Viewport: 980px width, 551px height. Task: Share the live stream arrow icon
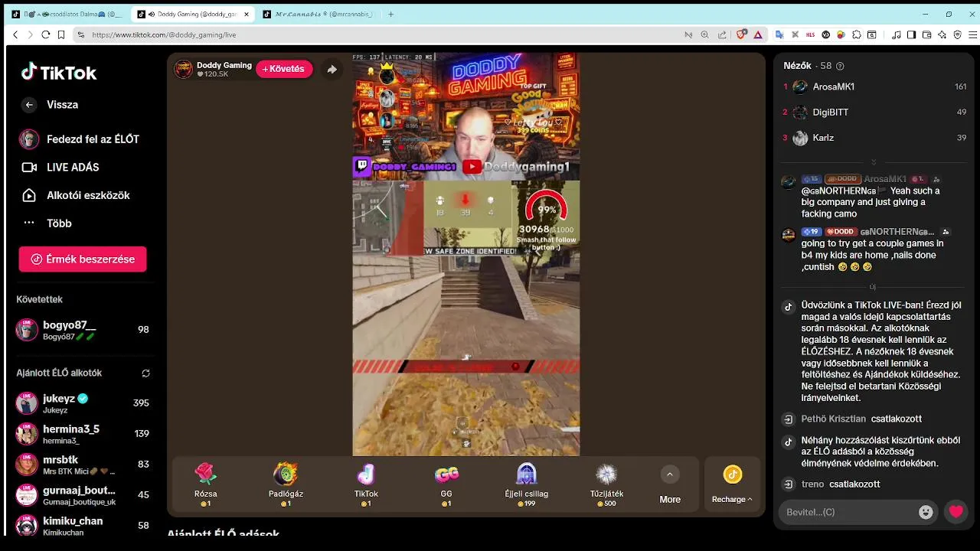[332, 69]
